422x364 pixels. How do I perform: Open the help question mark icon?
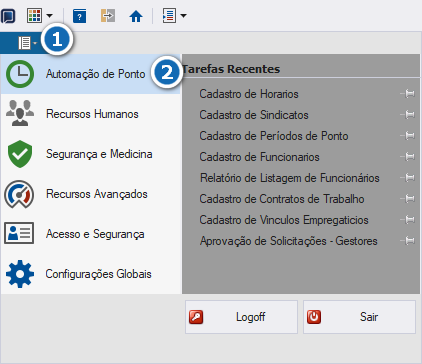pyautogui.click(x=79, y=16)
